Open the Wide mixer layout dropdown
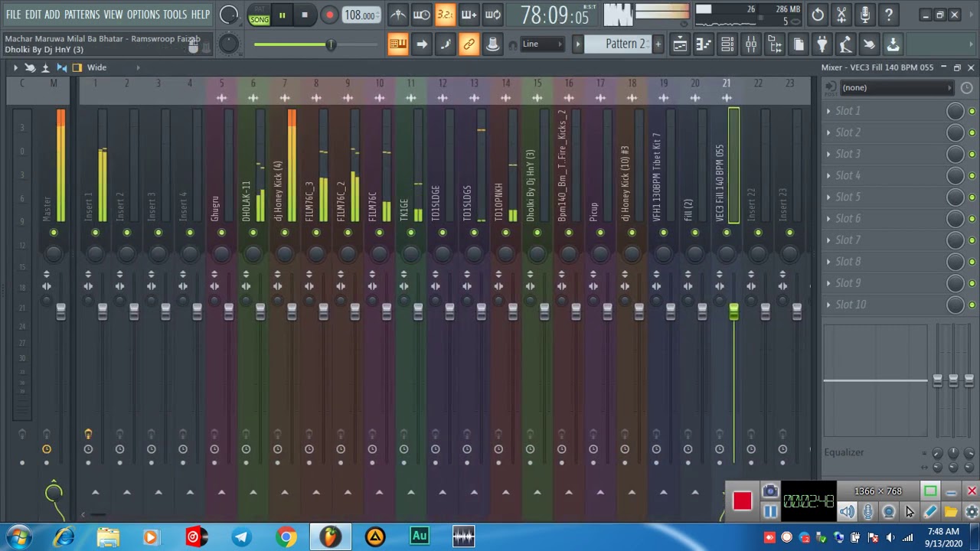This screenshot has height=551, width=980. (96, 67)
